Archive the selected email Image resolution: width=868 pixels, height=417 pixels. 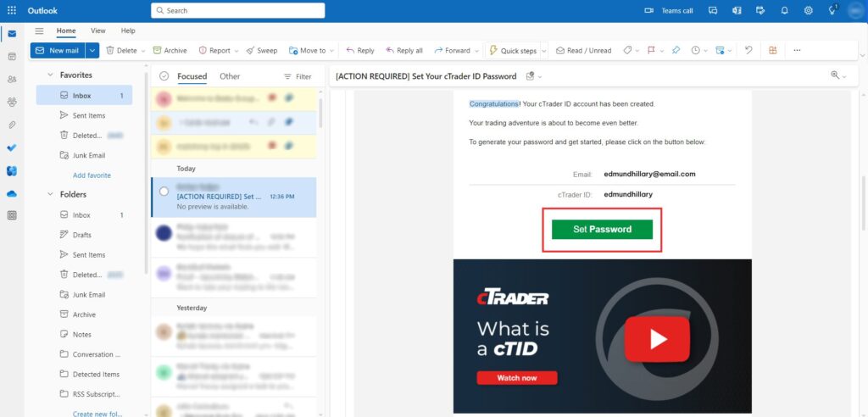click(170, 50)
